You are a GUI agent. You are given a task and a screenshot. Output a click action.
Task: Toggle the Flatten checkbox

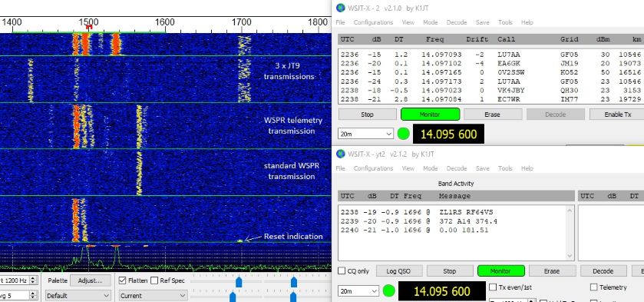pyautogui.click(x=122, y=280)
